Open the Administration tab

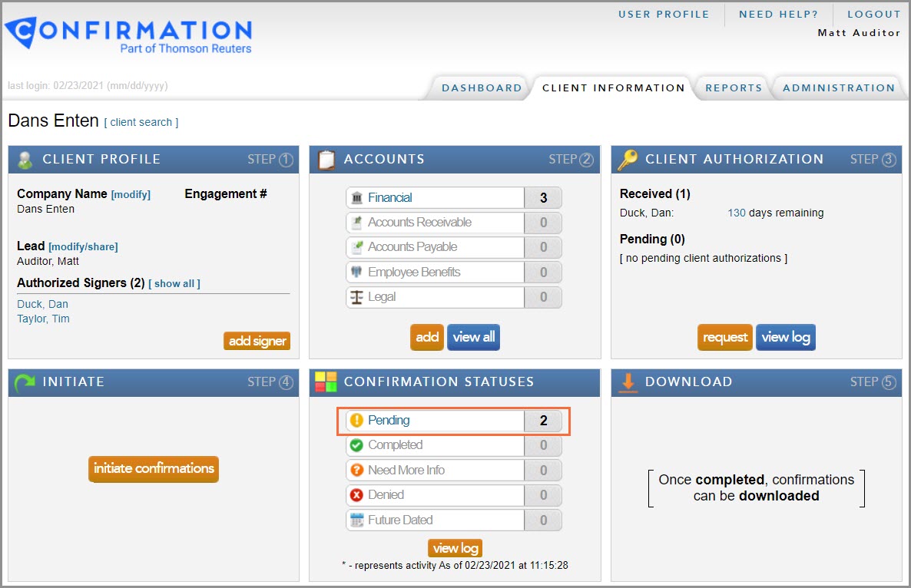click(839, 88)
